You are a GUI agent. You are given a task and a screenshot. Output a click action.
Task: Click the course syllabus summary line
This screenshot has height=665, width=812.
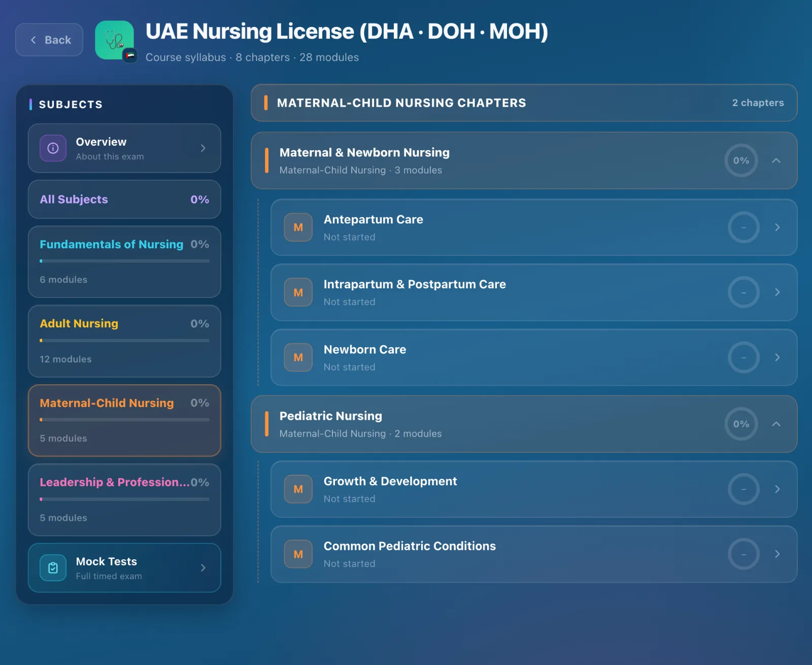(252, 57)
